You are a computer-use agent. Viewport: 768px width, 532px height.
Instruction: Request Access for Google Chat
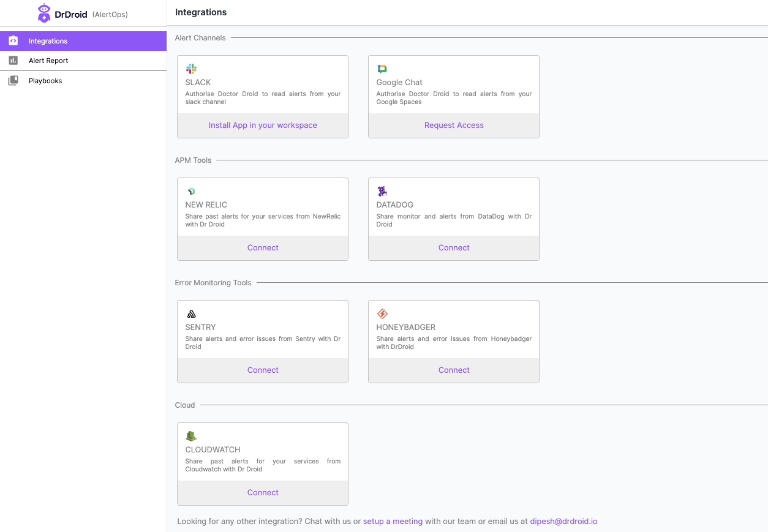coord(454,126)
